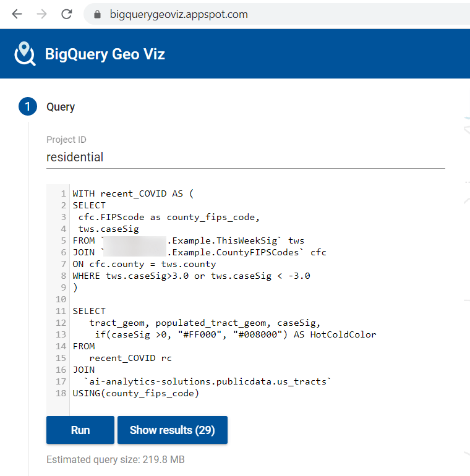Click the padlock site security icon
470x476 pixels.
coord(96,14)
